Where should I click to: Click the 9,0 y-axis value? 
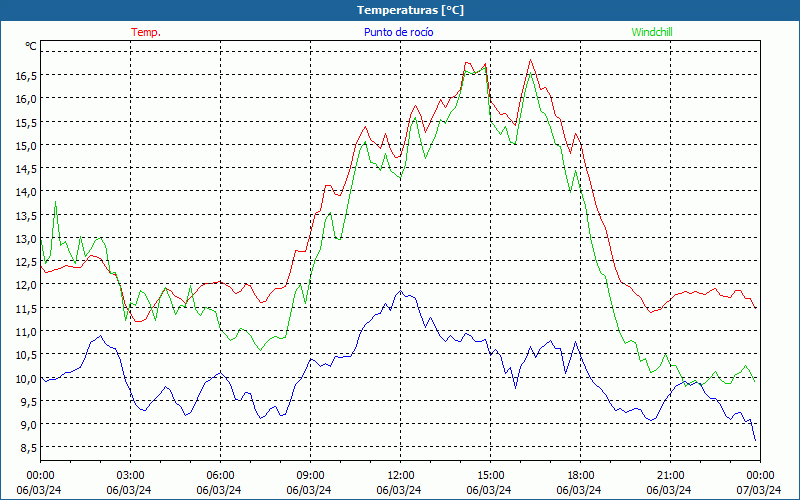(x=29, y=424)
